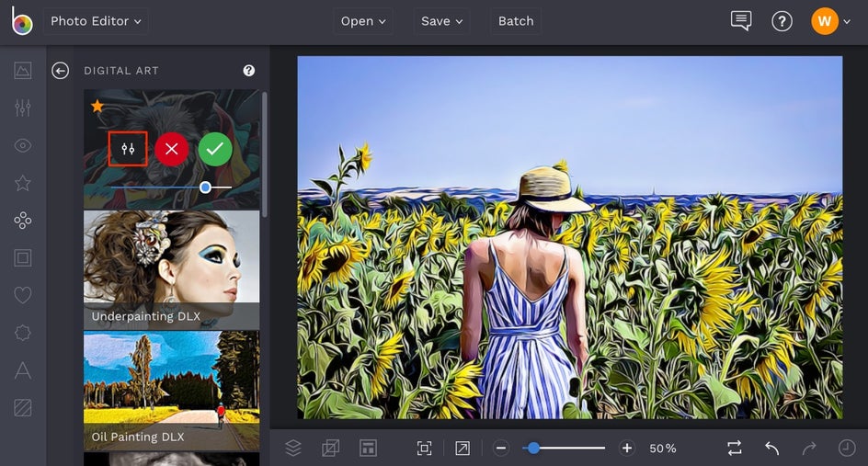868x466 pixels.
Task: Click the fullscreen arrow icon
Action: coord(463,448)
